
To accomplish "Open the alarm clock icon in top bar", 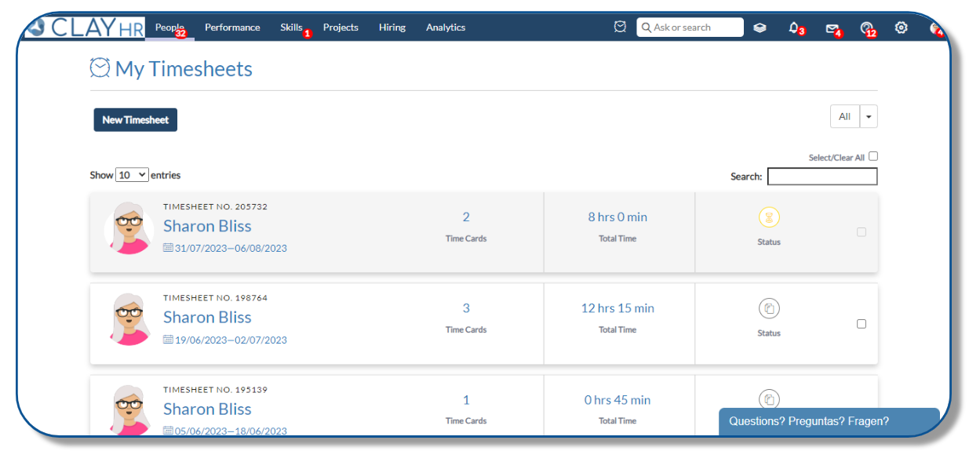I will 620,27.
